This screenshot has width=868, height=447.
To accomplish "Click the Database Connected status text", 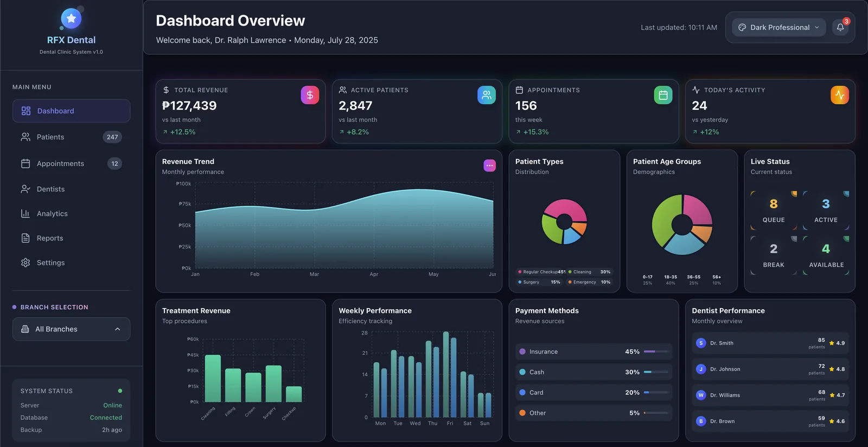I will pyautogui.click(x=71, y=418).
